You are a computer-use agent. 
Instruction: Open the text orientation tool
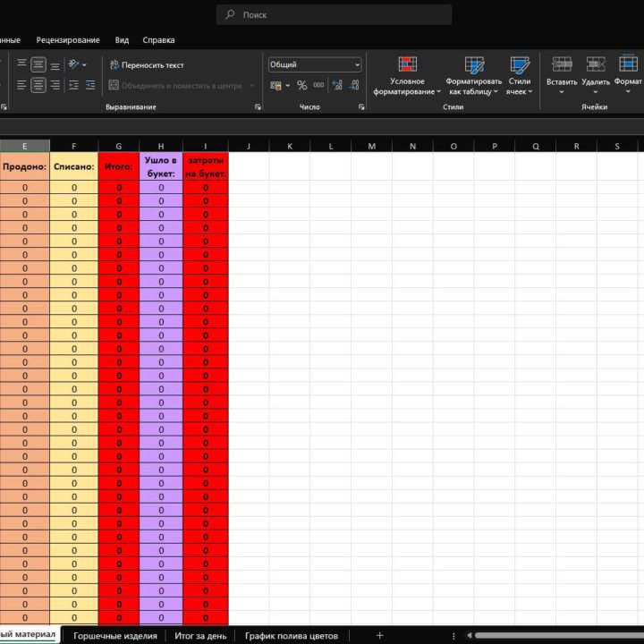(77, 64)
